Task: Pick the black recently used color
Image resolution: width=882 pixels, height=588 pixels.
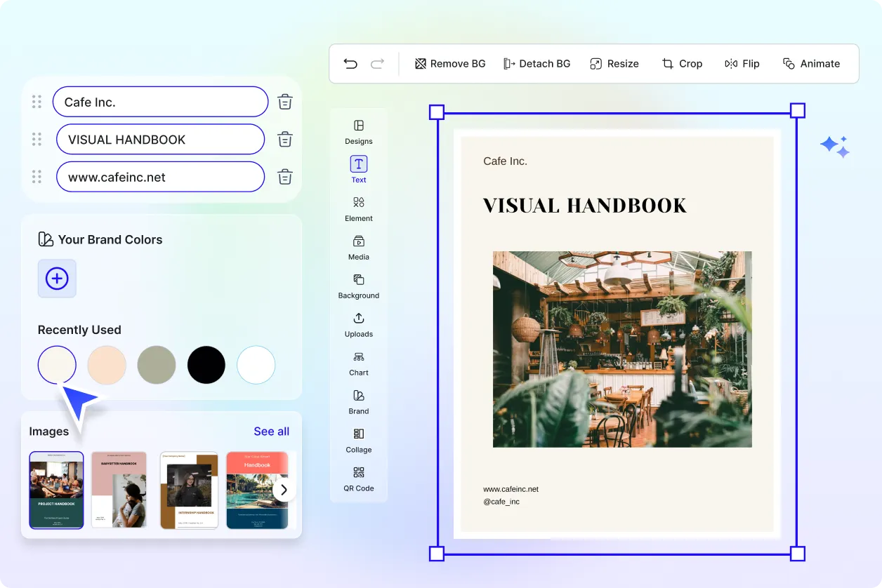Action: tap(206, 365)
